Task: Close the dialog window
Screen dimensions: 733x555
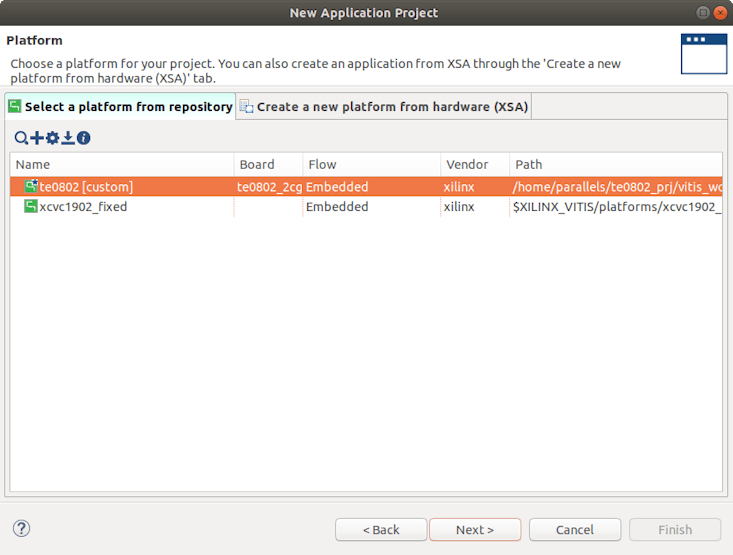Action: click(x=720, y=12)
